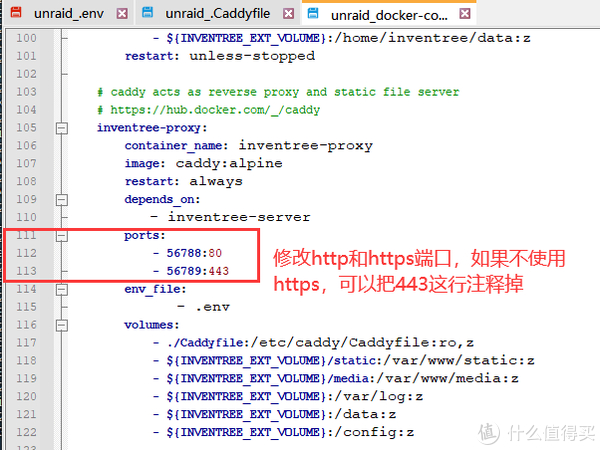Click line number 122 in the margin
The width and height of the screenshot is (600, 450).
[x=26, y=432]
